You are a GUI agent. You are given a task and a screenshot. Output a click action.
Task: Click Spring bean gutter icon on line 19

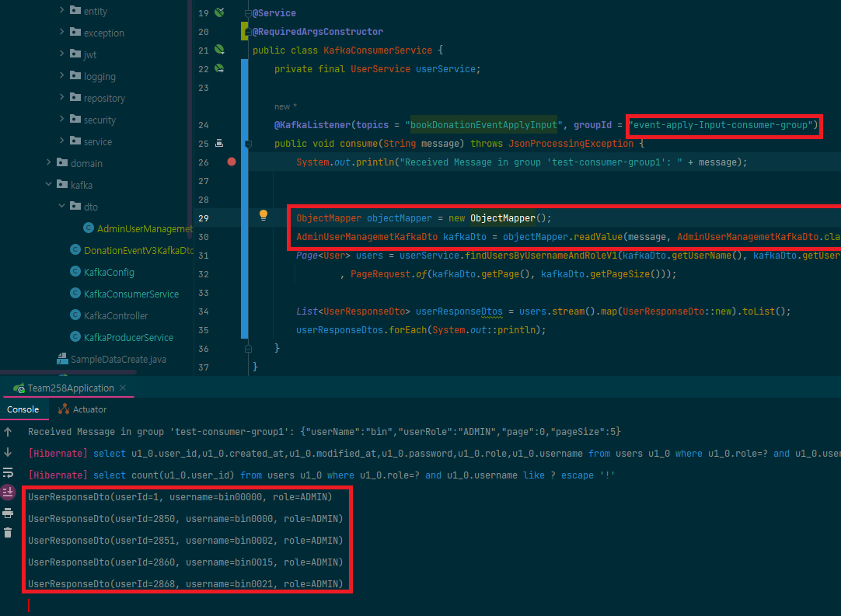[219, 12]
